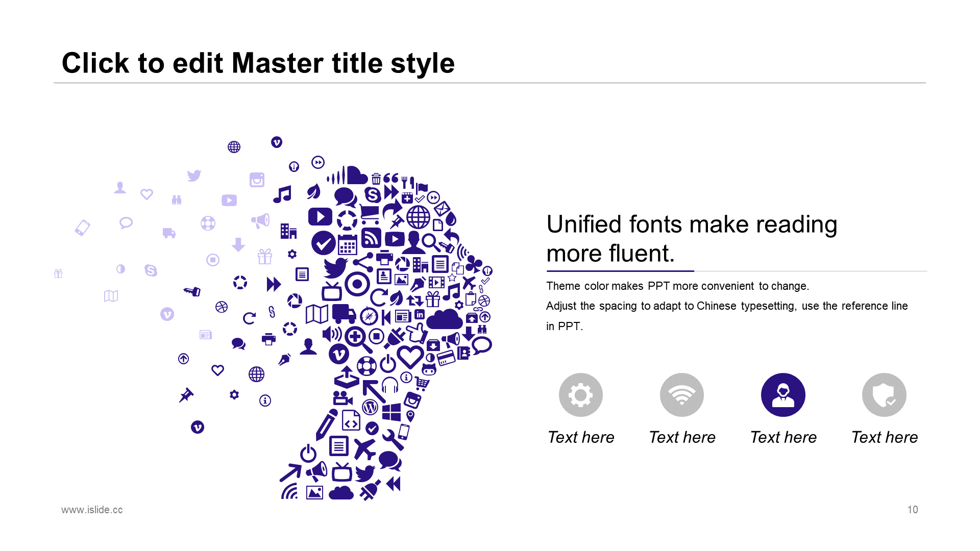The width and height of the screenshot is (980, 551).
Task: Click the Wi-Fi icon in grey circle
Action: click(x=682, y=395)
